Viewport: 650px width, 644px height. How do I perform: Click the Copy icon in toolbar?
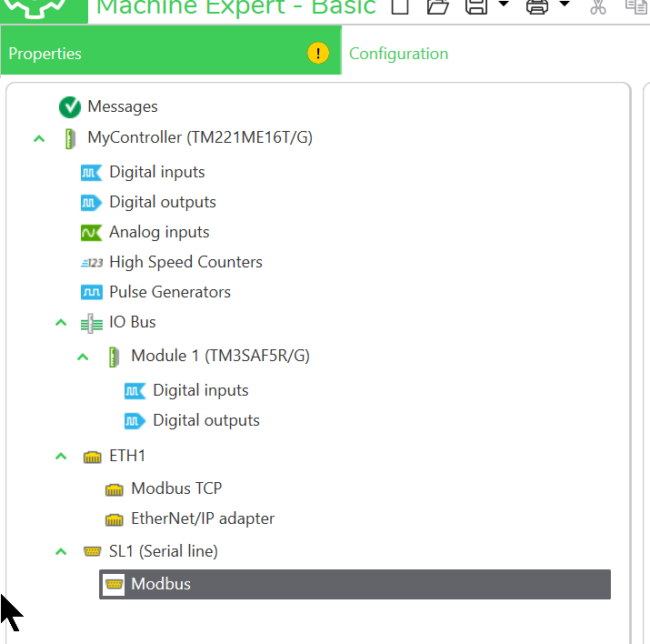point(636,6)
